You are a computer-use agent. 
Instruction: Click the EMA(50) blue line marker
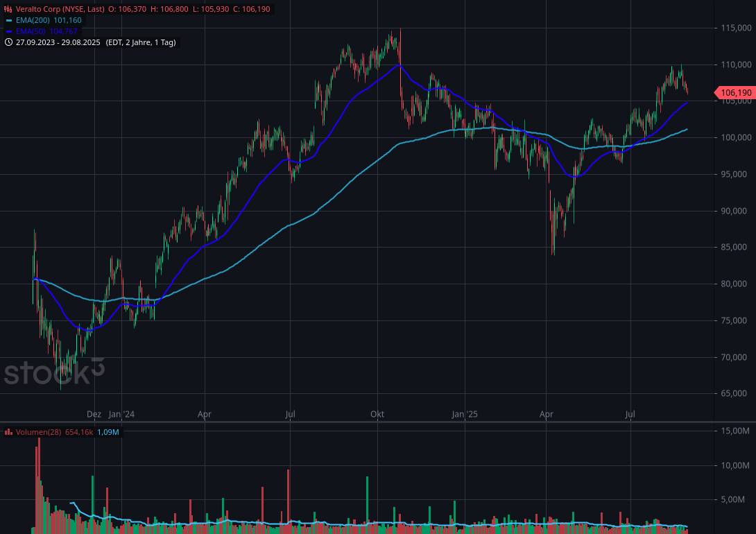pyautogui.click(x=8, y=31)
